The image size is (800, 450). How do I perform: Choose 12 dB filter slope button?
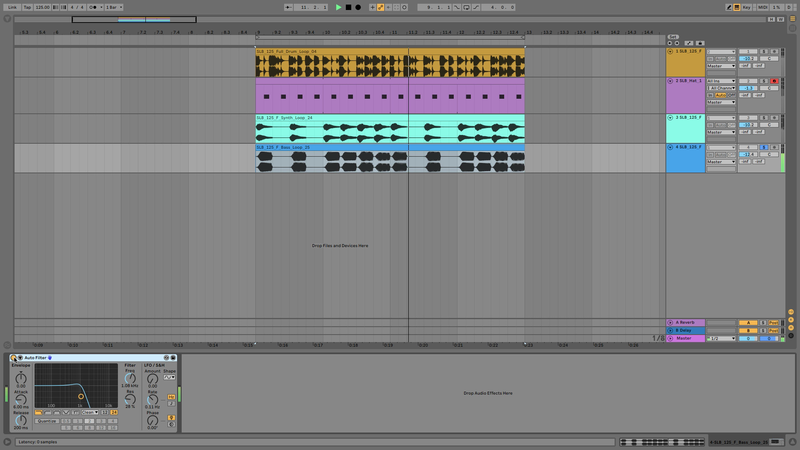tap(104, 412)
